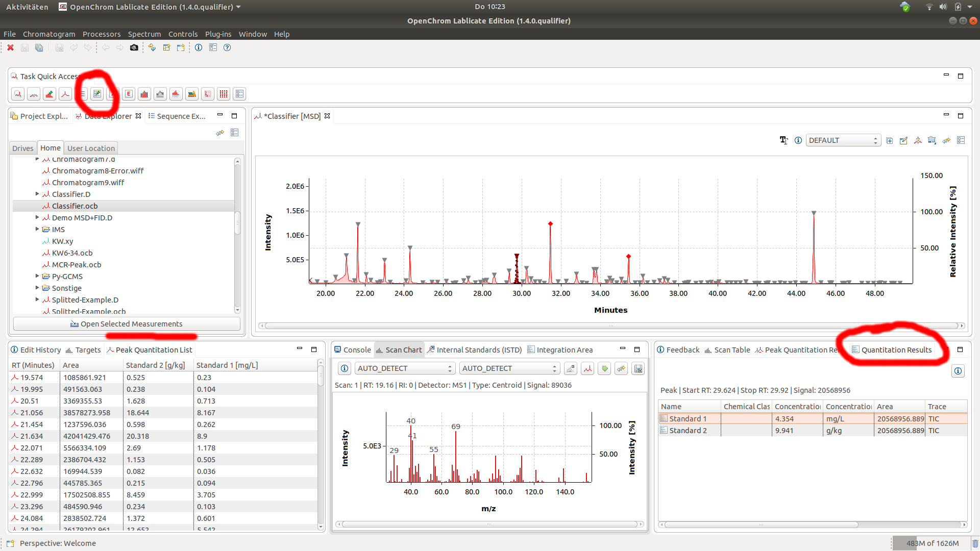The height and width of the screenshot is (551, 980).
Task: Expand the Py-GCMS folder node
Action: tap(37, 276)
